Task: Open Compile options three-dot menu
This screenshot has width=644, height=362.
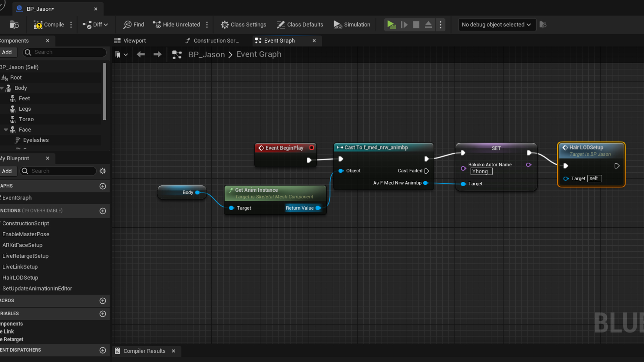Action: 71,24
